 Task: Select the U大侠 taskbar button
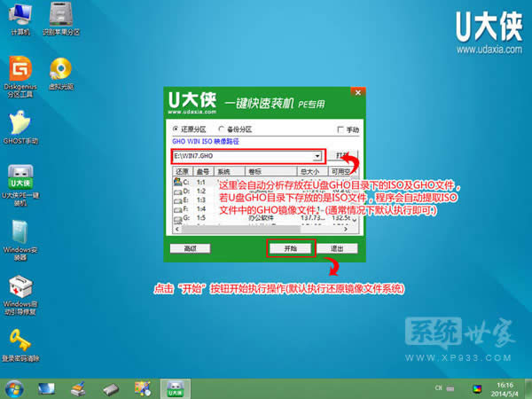175,389
